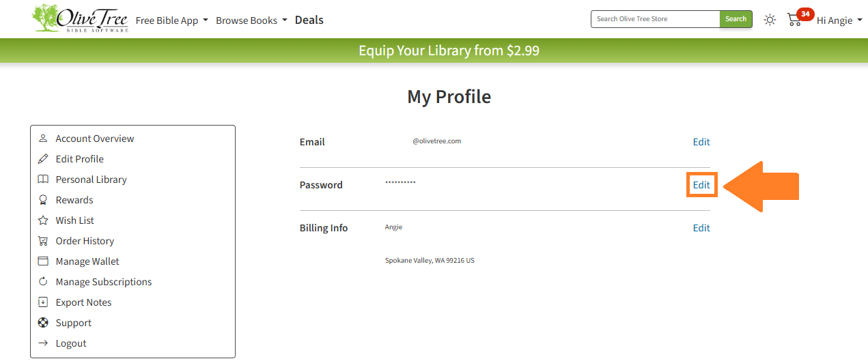
Task: Click the green Search button
Action: coord(736,19)
